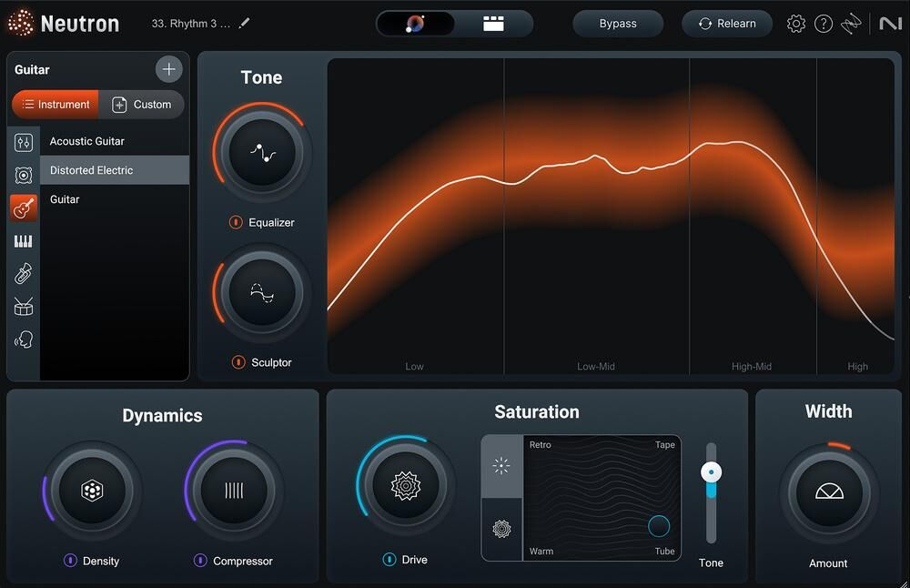Open help via question mark icon
This screenshot has width=910, height=588.
[x=824, y=24]
